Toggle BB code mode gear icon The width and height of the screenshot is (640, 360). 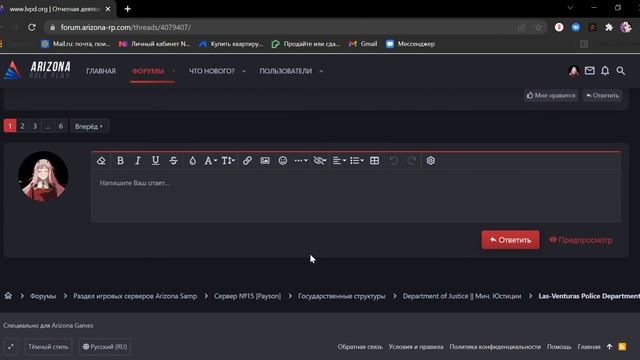coord(431,161)
